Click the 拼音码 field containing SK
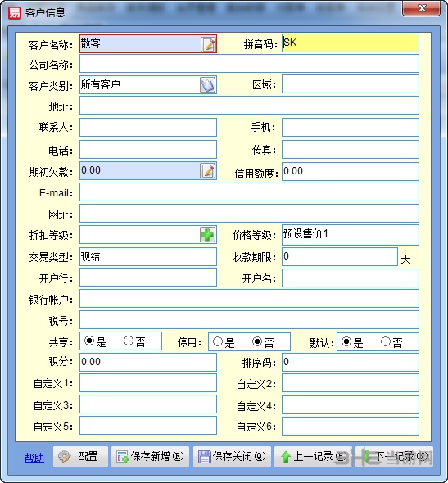Image resolution: width=448 pixels, height=483 pixels. point(351,43)
